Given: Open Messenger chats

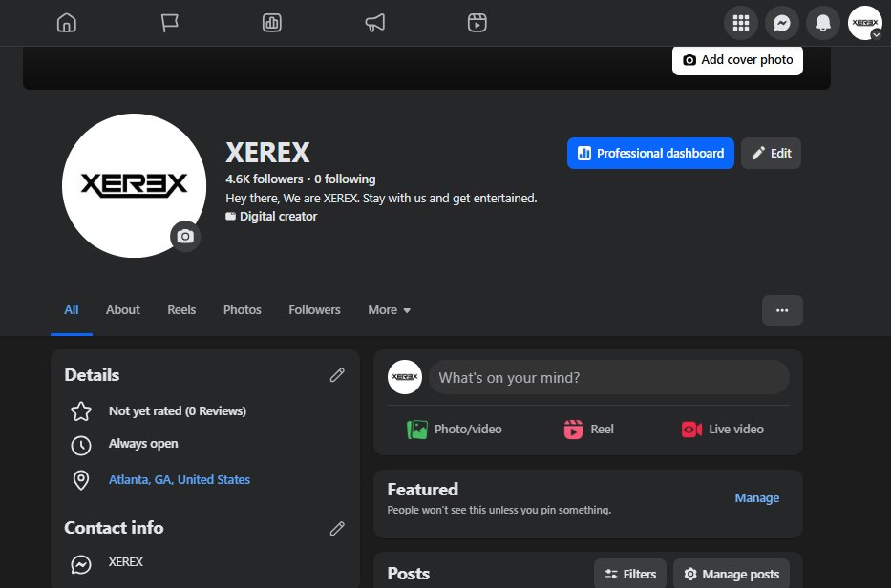Looking at the screenshot, I should click(x=782, y=23).
